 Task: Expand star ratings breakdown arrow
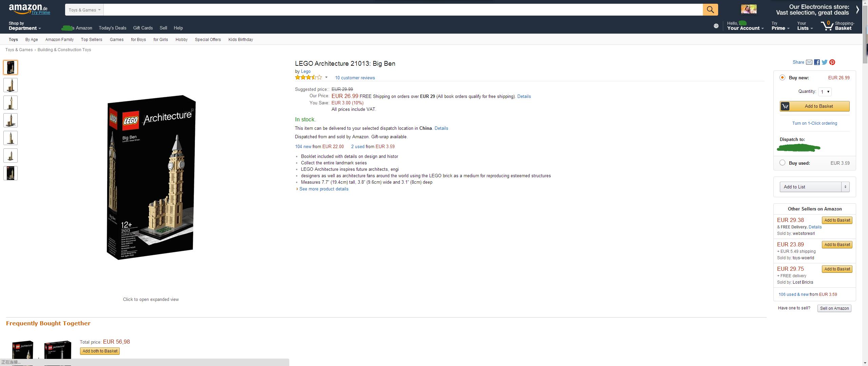pyautogui.click(x=326, y=78)
